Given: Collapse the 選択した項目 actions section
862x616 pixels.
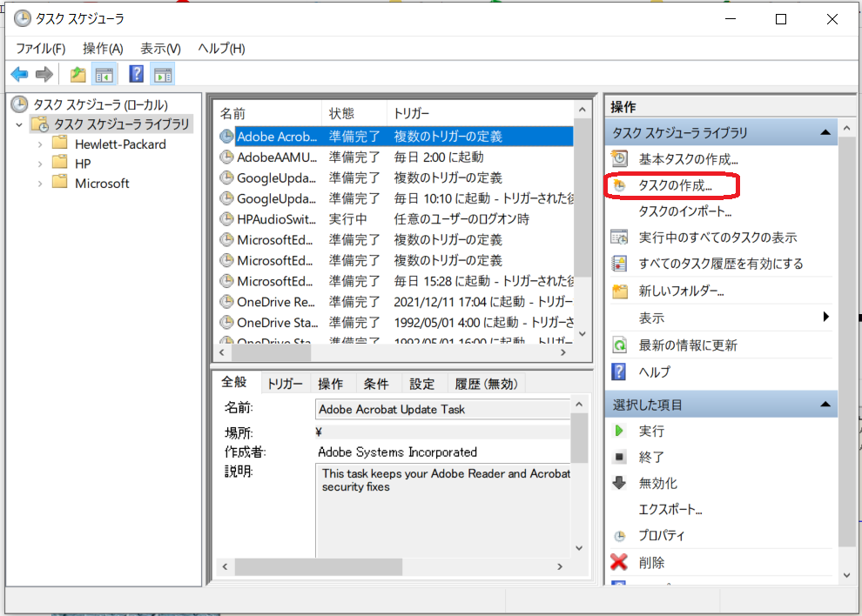Looking at the screenshot, I should click(x=824, y=405).
